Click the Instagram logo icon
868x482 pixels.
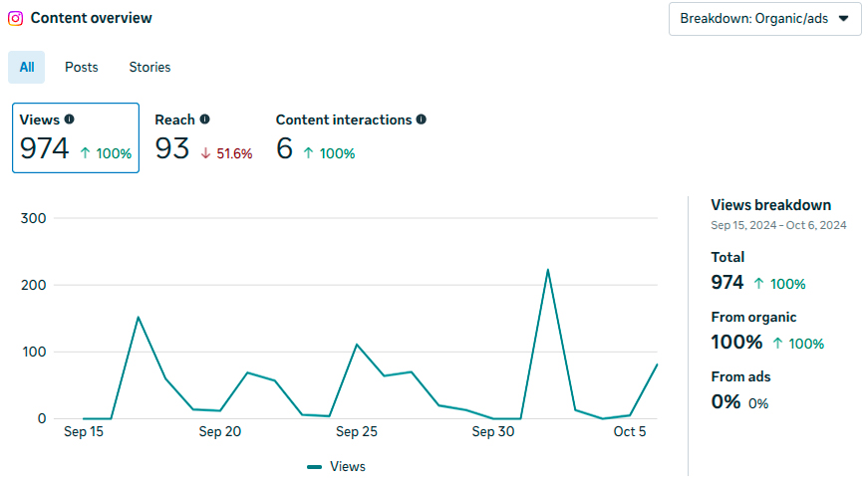pos(16,18)
